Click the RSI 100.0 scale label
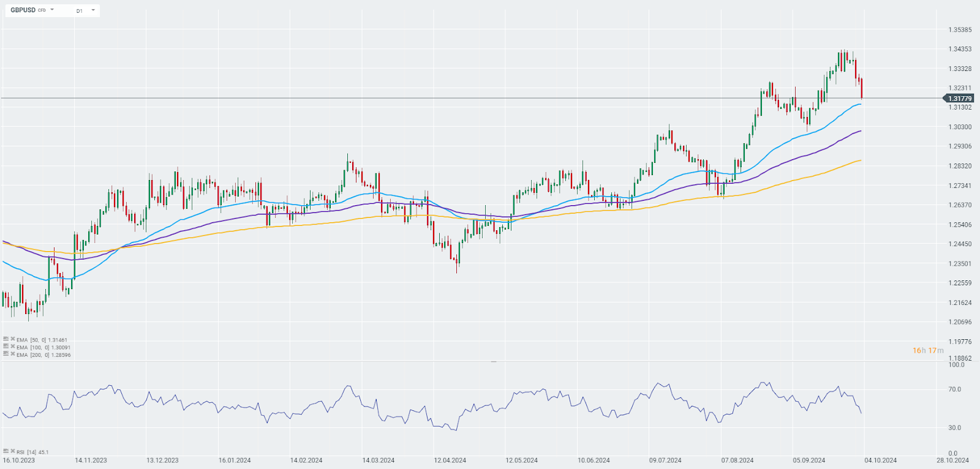The height and width of the screenshot is (469, 980). (x=956, y=365)
